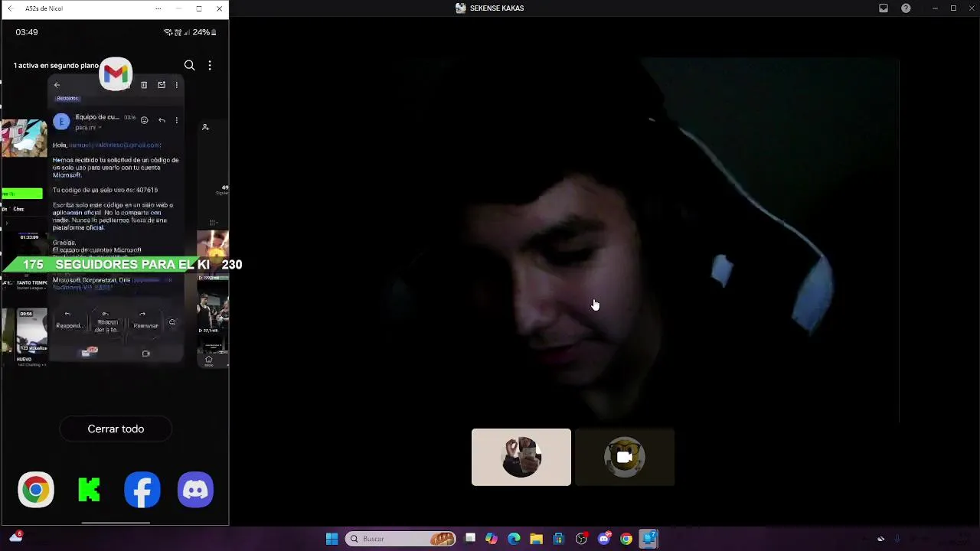Screen dimensions: 980x551
Task: Open Discord from the taskbar
Action: (x=604, y=539)
